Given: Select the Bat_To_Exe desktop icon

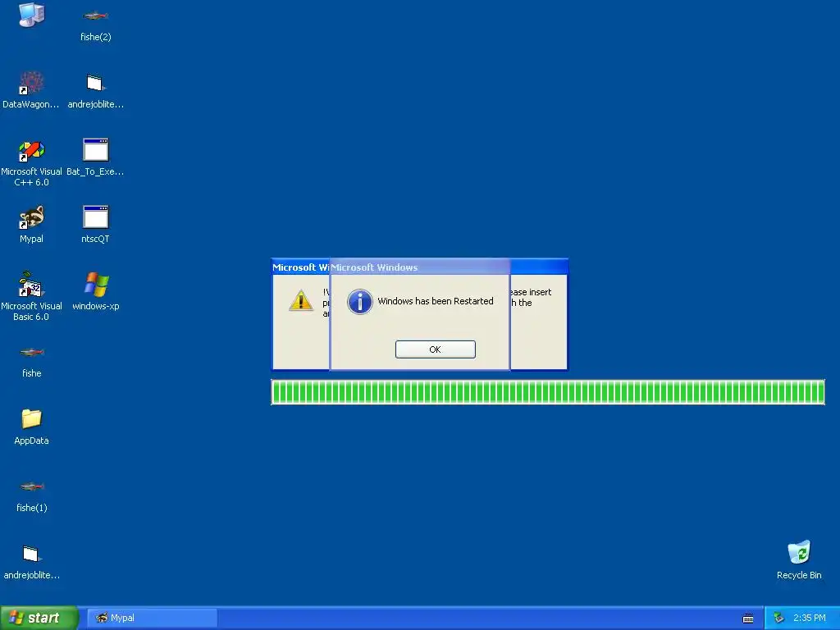Looking at the screenshot, I should coord(95,157).
